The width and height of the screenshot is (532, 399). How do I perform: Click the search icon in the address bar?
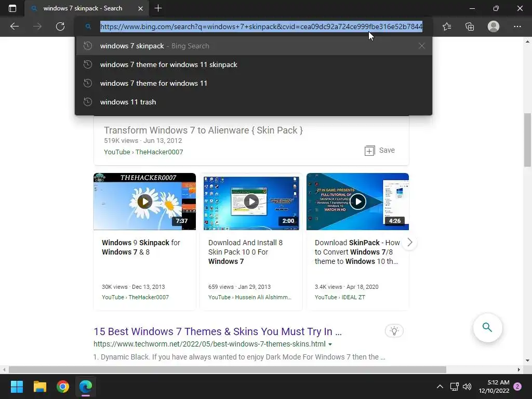coord(88,26)
